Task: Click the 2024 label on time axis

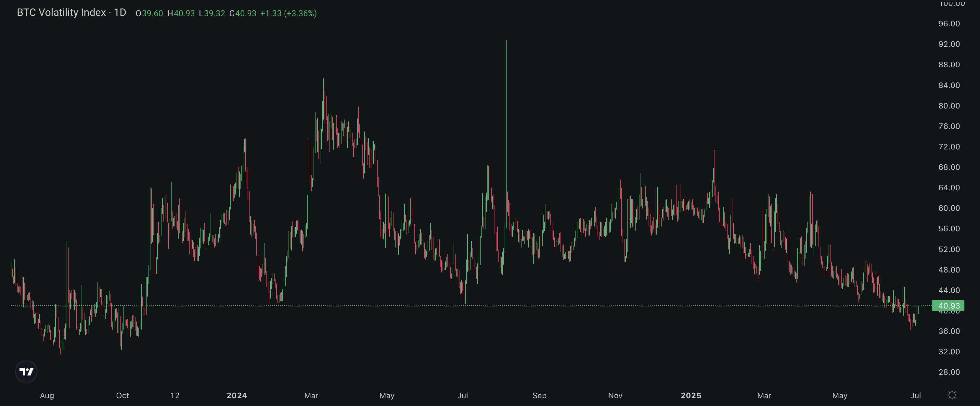Action: click(237, 395)
